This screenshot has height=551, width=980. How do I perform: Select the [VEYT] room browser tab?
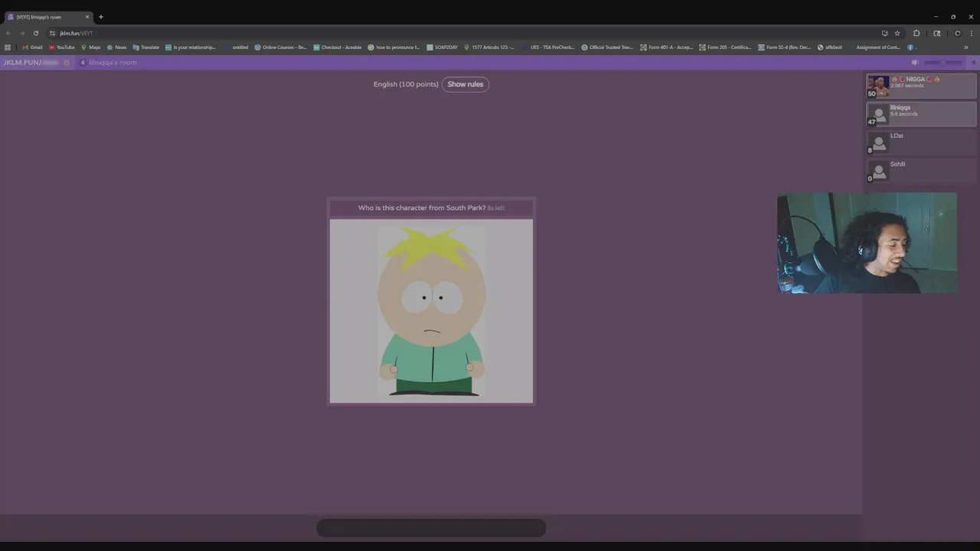pos(48,17)
